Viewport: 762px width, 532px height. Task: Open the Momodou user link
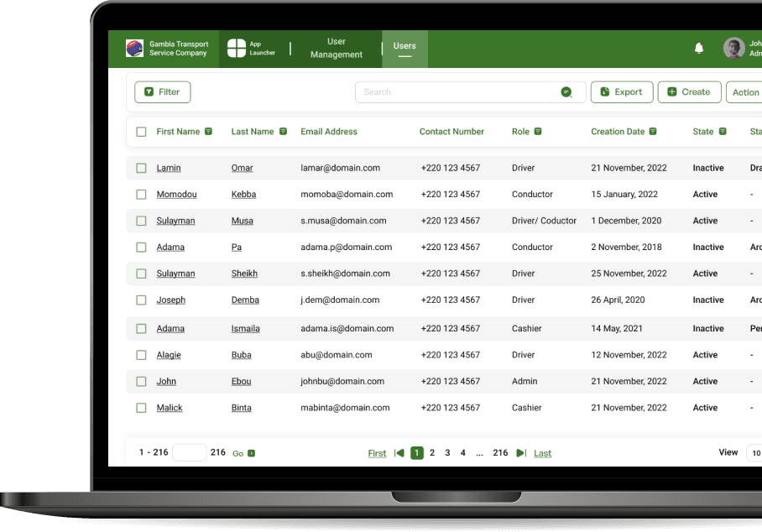[176, 195]
